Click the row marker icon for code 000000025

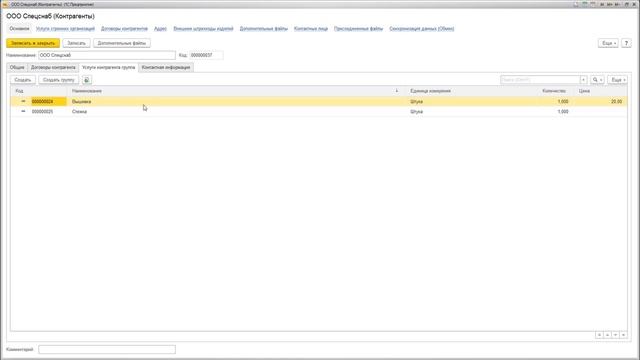point(23,111)
